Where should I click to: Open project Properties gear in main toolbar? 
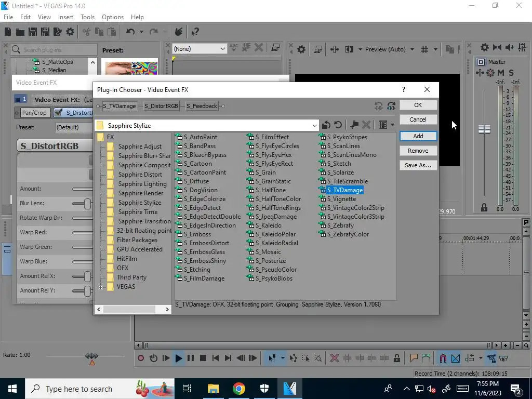pos(70,32)
